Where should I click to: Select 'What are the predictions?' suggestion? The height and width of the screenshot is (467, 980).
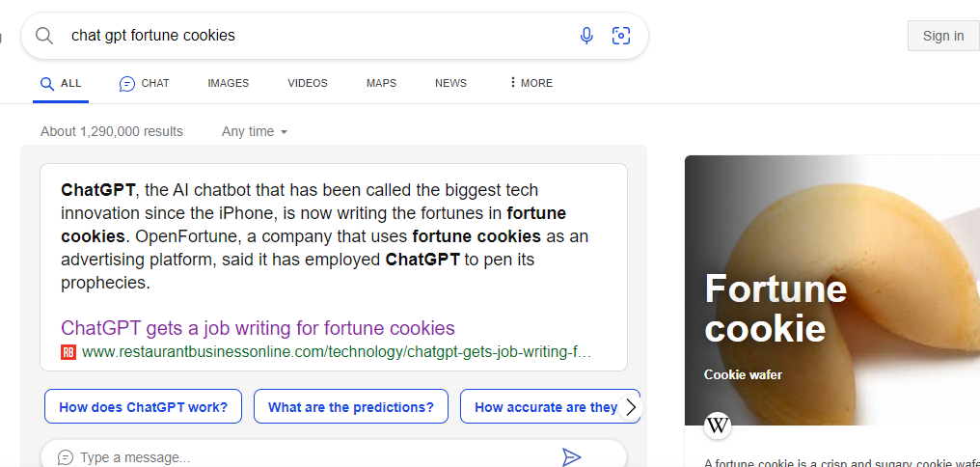click(x=351, y=407)
